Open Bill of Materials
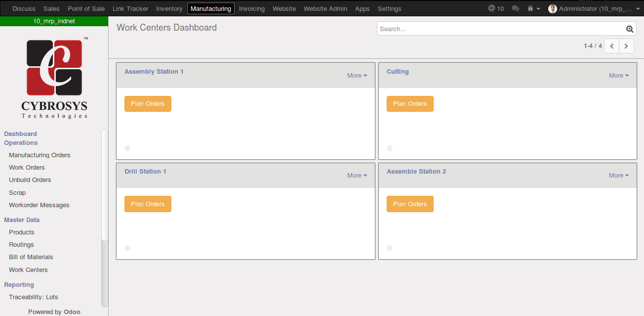Screen dimensions: 644x316 31,257
